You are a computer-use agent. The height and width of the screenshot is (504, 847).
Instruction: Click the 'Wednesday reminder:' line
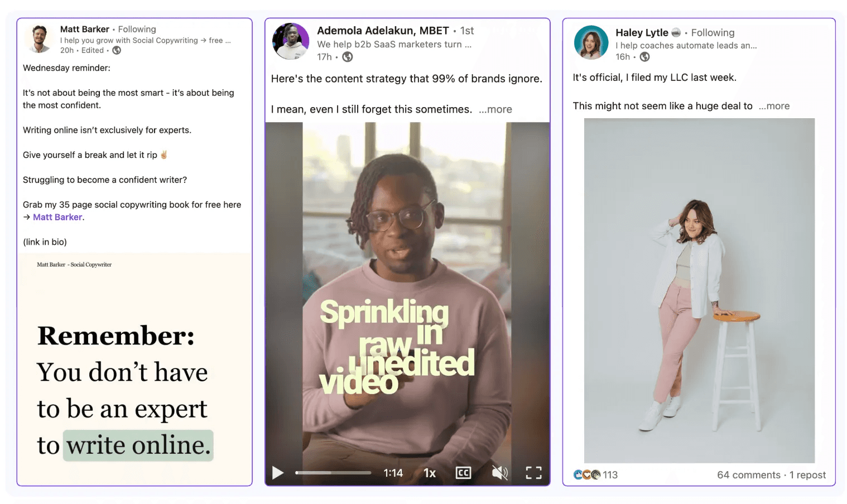[x=66, y=68]
